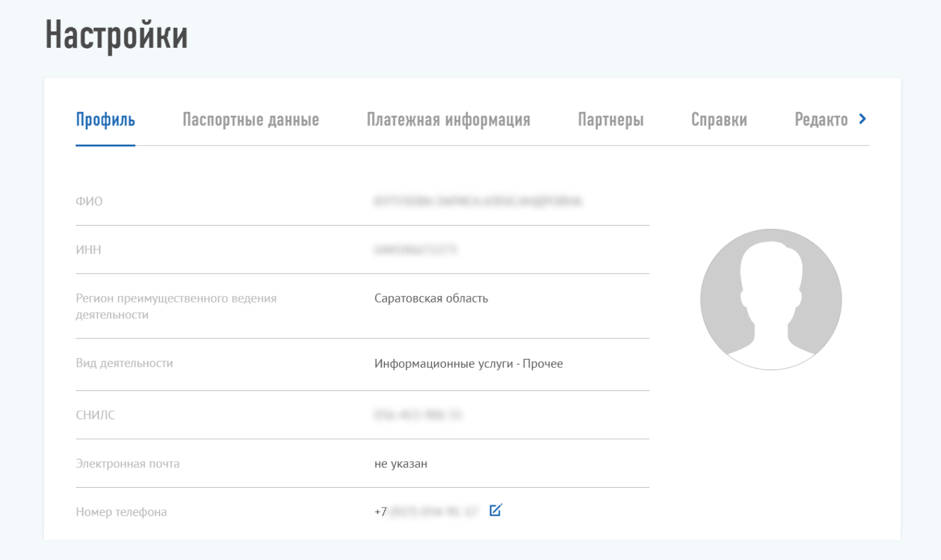Click the profile avatar placeholder image
941x560 pixels.
[770, 299]
